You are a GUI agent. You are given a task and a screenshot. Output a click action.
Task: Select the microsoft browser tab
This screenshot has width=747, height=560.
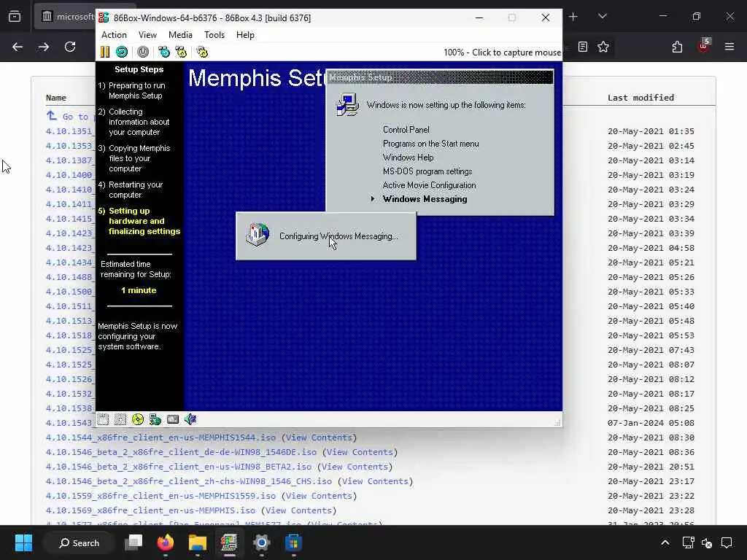[x=66, y=17]
